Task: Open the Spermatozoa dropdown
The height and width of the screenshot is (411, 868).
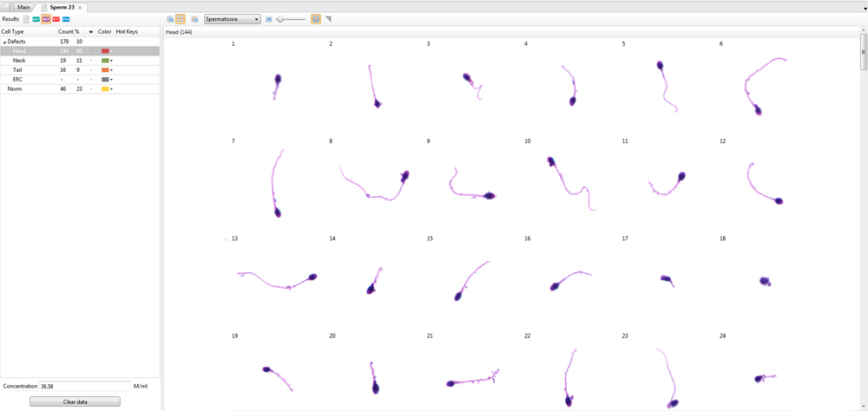Action: pos(232,19)
